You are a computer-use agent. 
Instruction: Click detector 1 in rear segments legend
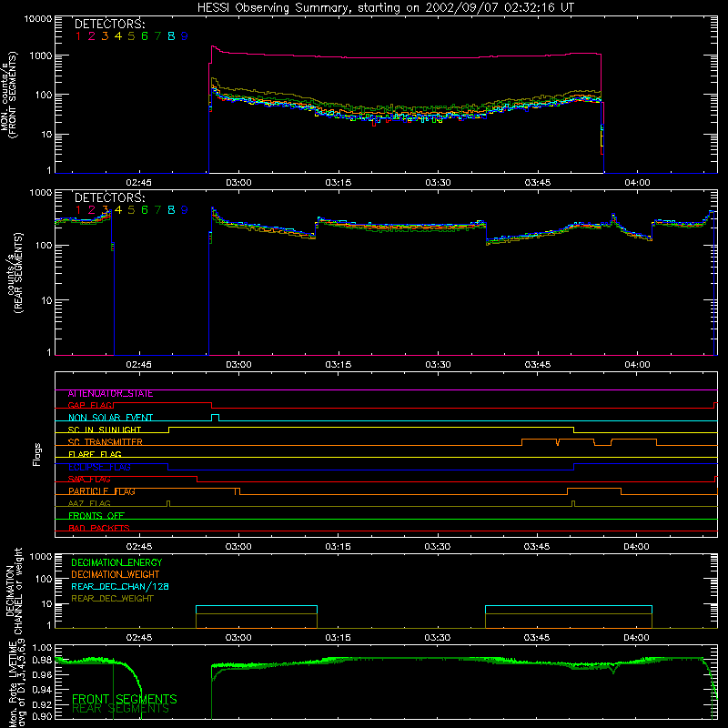point(78,210)
